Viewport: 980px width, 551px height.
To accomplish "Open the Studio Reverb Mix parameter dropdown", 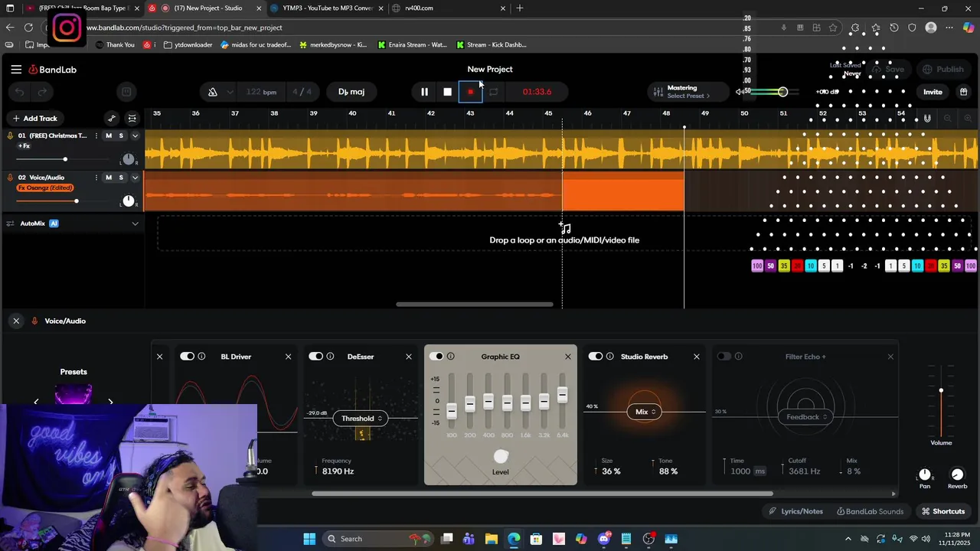I will [645, 412].
